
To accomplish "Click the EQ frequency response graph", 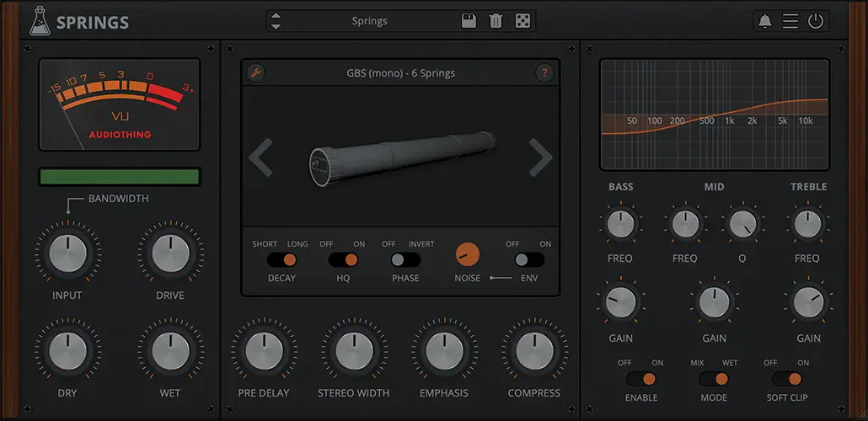I will 715,115.
